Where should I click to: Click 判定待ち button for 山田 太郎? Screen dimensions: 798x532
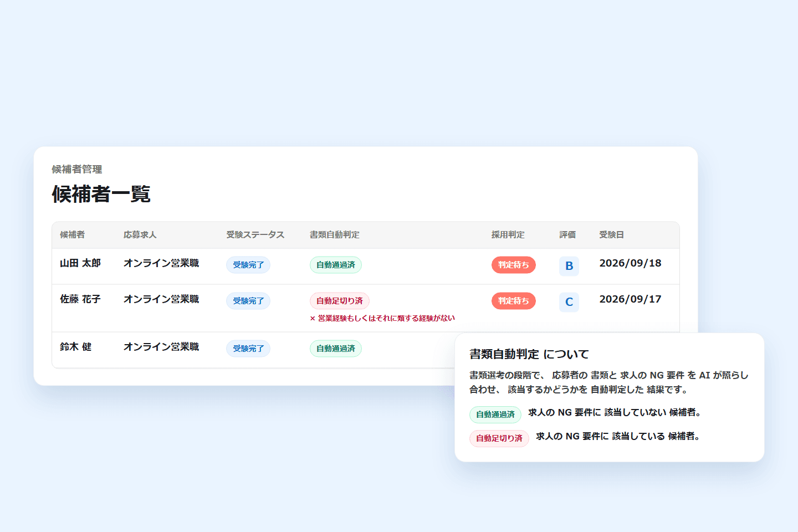[x=514, y=265]
